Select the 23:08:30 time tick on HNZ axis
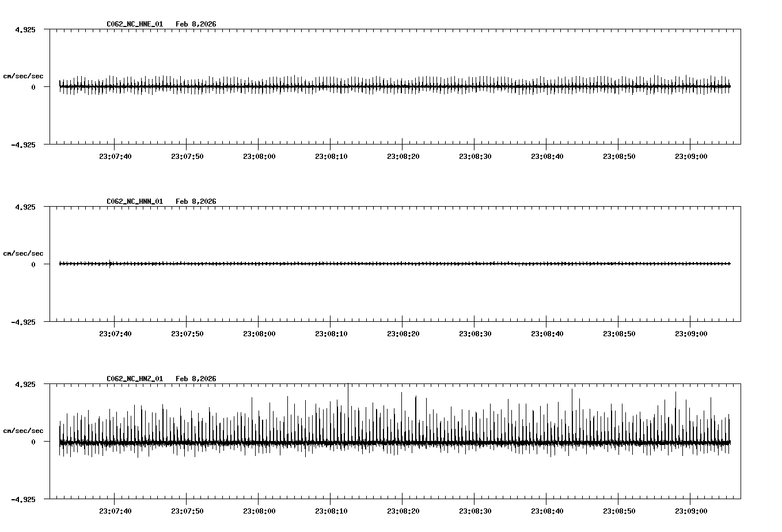This screenshot has height=532, width=782. [476, 511]
